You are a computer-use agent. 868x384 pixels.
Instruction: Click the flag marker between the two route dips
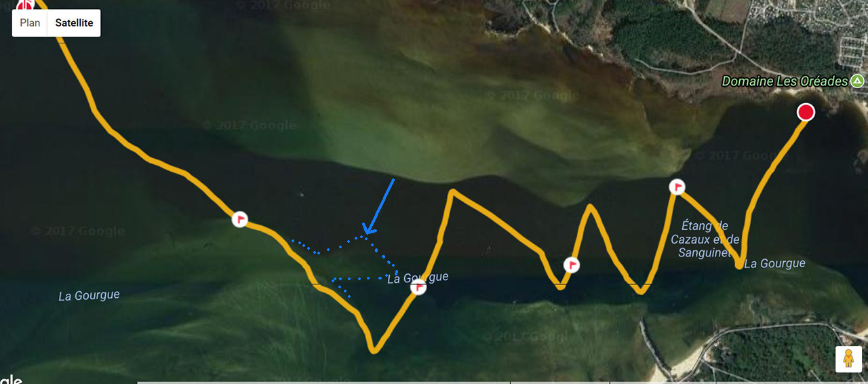(572, 265)
